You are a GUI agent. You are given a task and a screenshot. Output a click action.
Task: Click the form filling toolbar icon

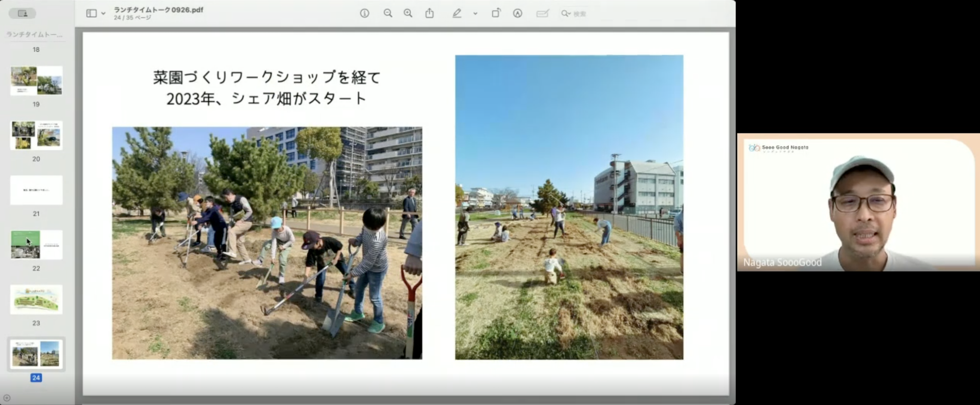pyautogui.click(x=542, y=14)
